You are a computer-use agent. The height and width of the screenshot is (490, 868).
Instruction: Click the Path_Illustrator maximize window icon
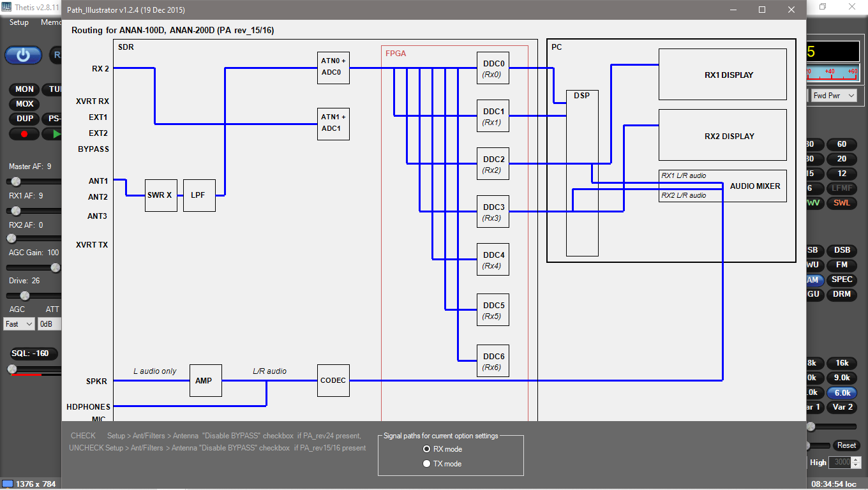(762, 10)
